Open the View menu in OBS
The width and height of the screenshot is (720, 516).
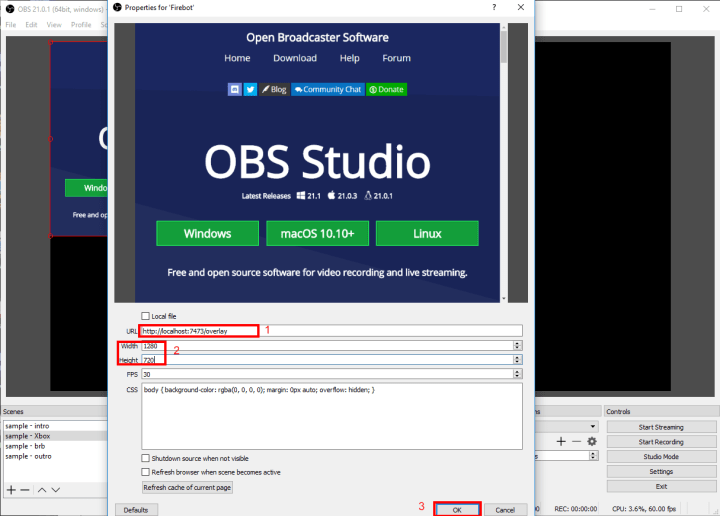tap(54, 25)
